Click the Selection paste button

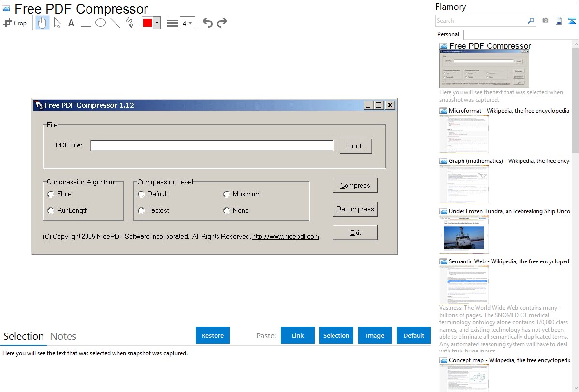click(336, 335)
